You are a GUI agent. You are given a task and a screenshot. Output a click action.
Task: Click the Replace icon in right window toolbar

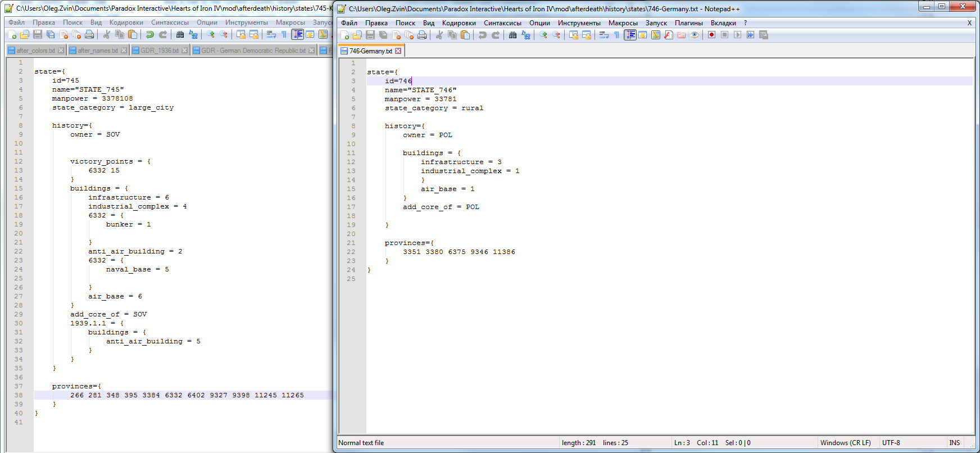[x=525, y=35]
